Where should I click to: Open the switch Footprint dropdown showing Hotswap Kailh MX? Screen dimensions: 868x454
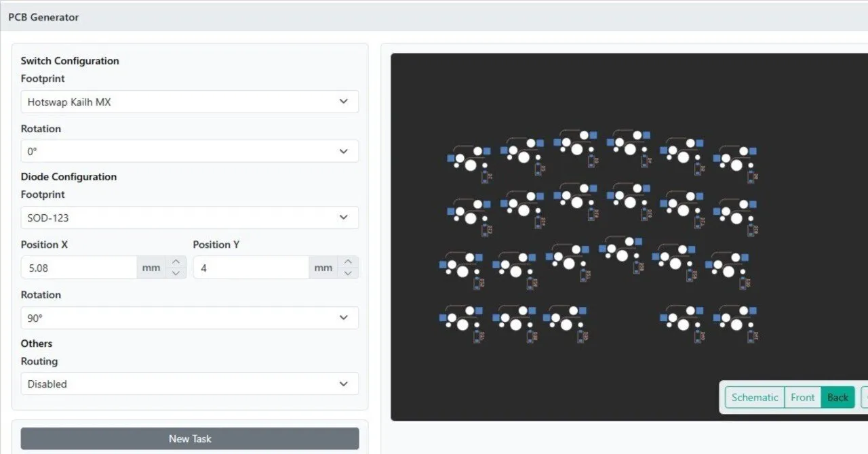click(x=189, y=102)
